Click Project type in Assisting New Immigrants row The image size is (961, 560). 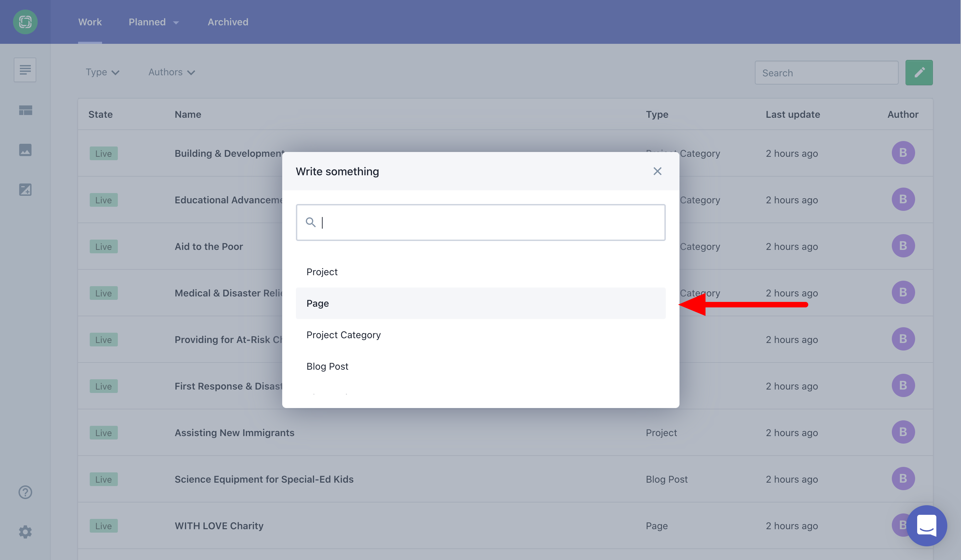tap(661, 433)
